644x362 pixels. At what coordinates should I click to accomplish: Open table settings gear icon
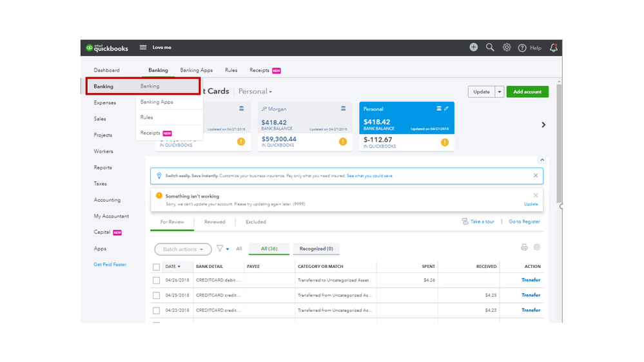point(537,247)
